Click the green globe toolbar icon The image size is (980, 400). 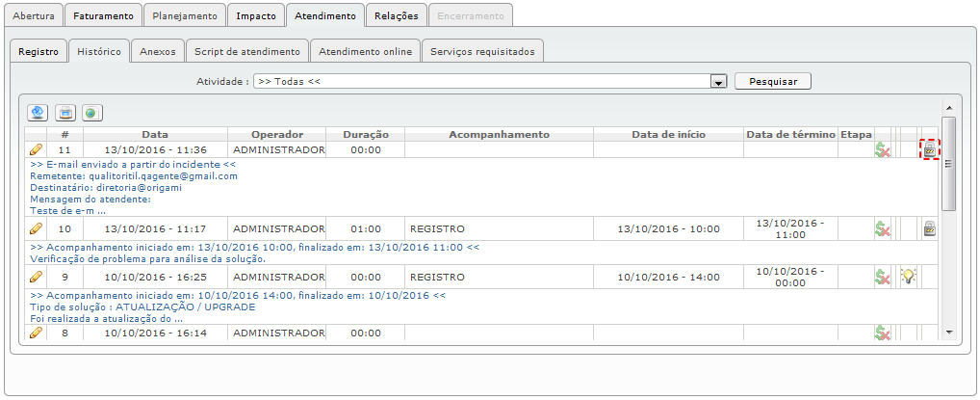tap(91, 113)
